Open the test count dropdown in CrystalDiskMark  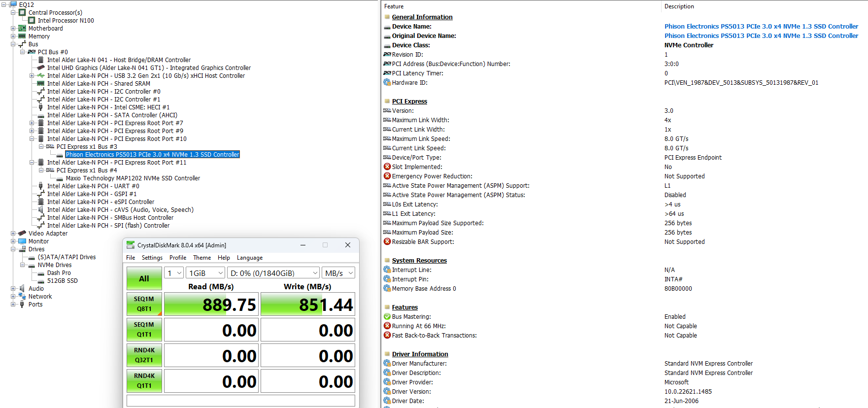[174, 273]
